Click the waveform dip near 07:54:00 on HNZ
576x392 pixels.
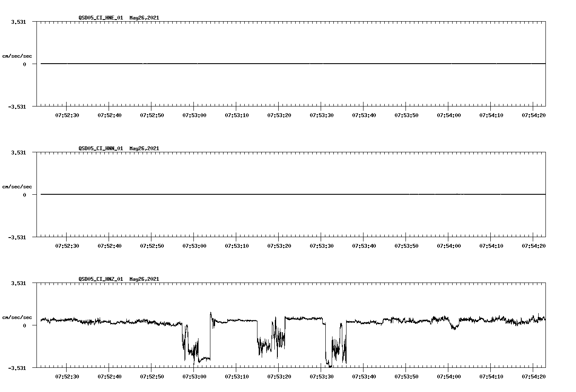(454, 328)
